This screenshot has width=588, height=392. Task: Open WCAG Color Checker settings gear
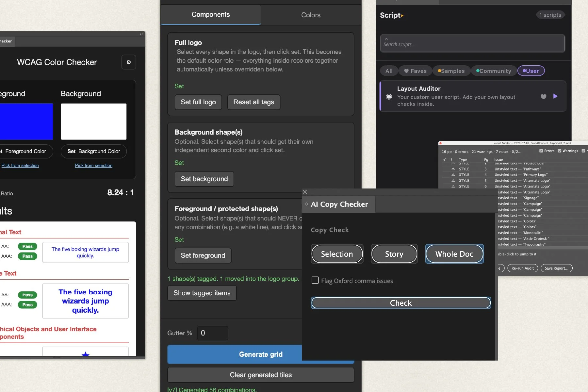129,62
